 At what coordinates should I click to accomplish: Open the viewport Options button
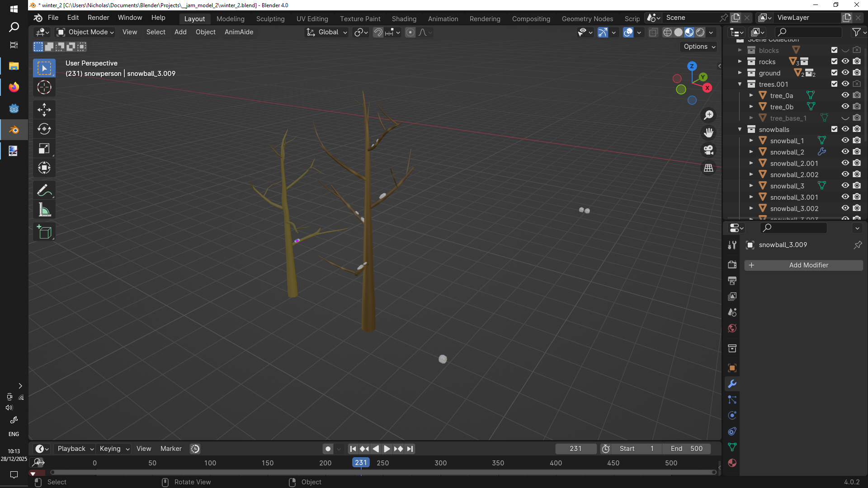pos(699,47)
